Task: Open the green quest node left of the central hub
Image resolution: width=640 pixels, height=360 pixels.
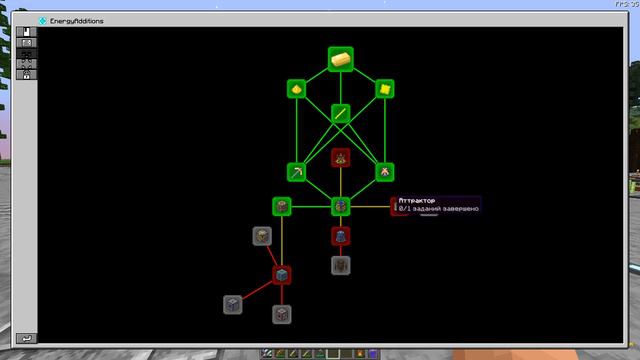Action: tap(282, 207)
